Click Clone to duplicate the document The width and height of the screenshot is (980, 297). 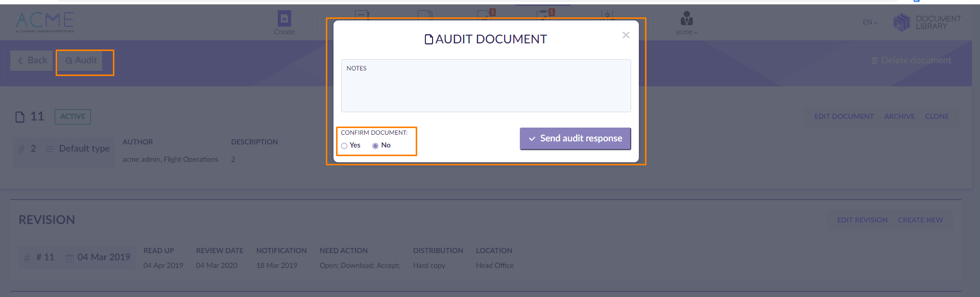937,116
